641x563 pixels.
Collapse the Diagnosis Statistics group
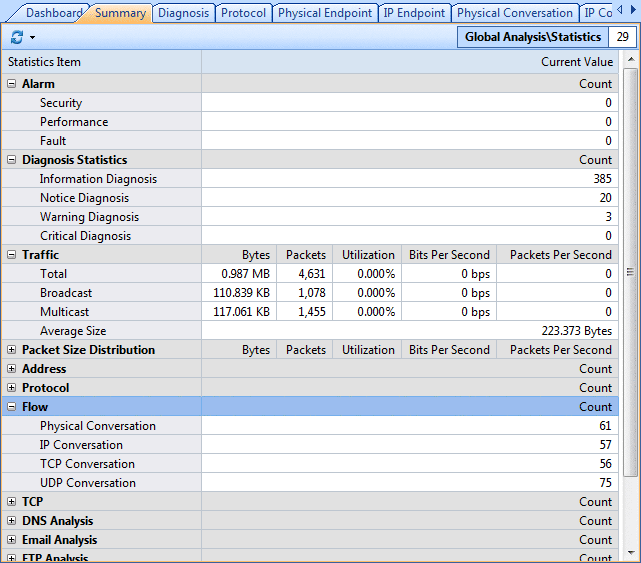[11, 160]
